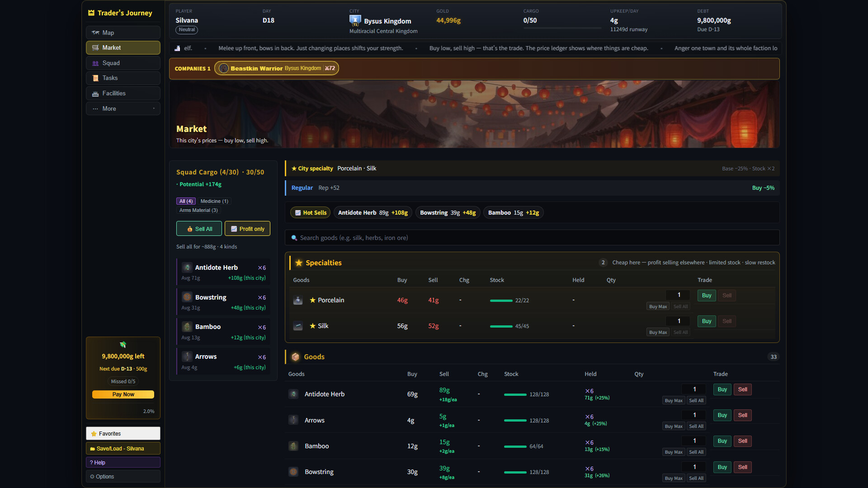Open Favorites in the sidebar
868x488 pixels.
pyautogui.click(x=123, y=433)
